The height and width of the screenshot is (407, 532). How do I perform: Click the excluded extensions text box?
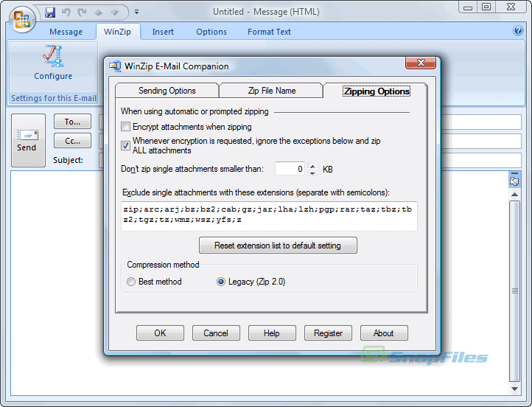click(x=269, y=216)
